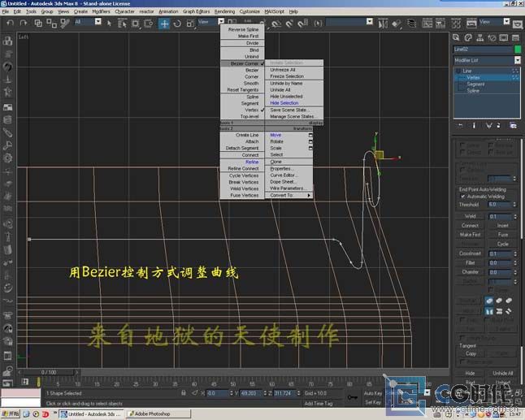Open the Render Scene dialog icon
Viewport: 525px width, 420px height.
pos(471,24)
